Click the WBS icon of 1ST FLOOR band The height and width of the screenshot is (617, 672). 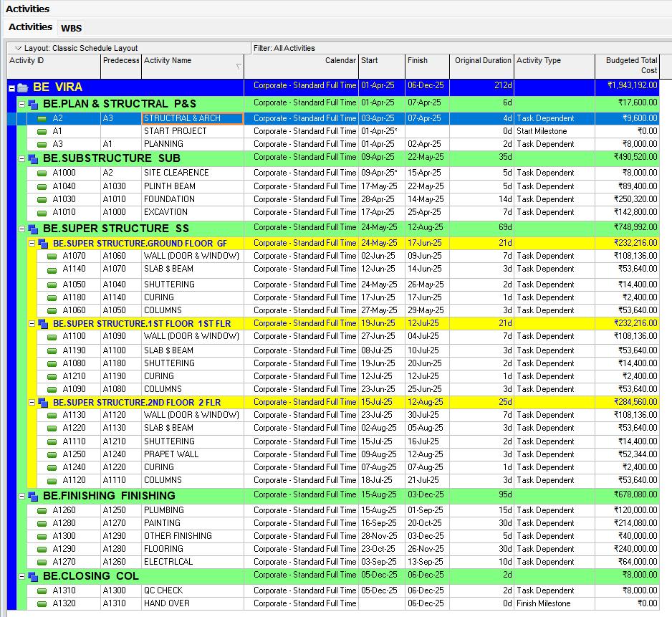[43, 324]
